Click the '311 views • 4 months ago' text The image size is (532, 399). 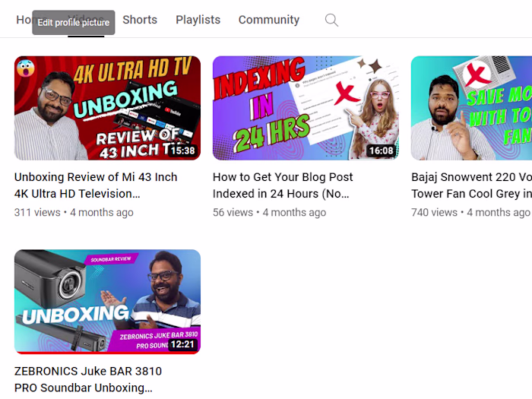pos(74,212)
